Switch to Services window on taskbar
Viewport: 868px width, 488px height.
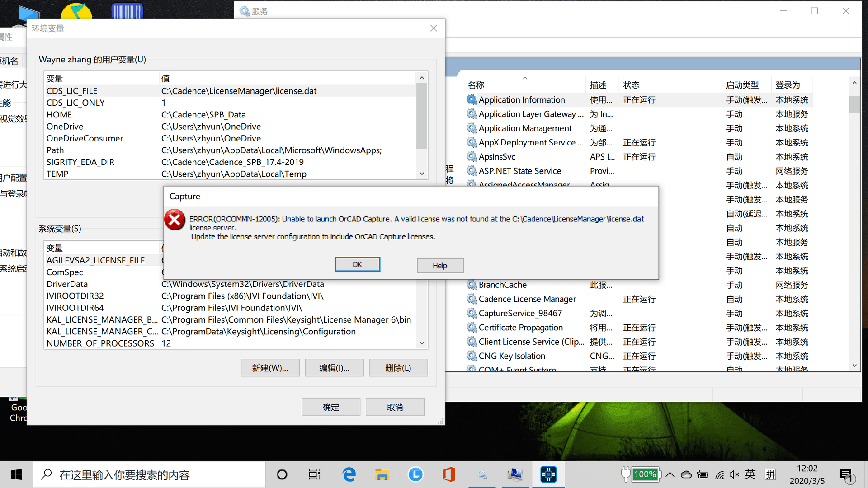482,474
